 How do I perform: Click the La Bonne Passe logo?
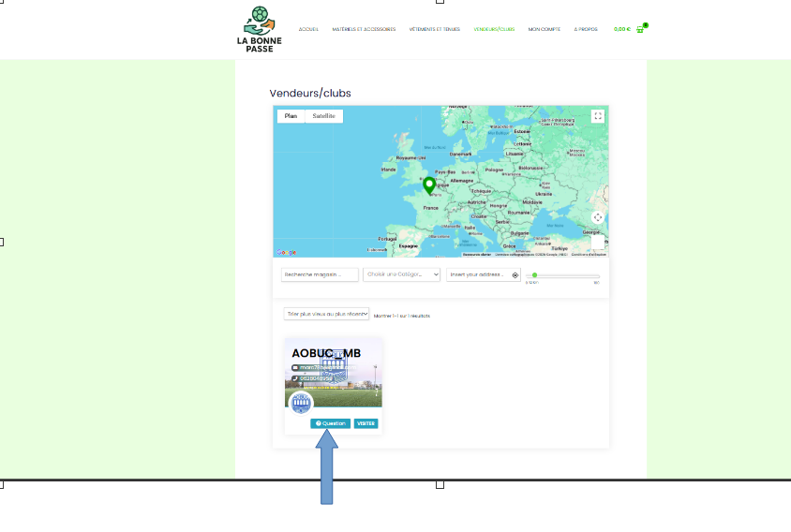click(260, 29)
